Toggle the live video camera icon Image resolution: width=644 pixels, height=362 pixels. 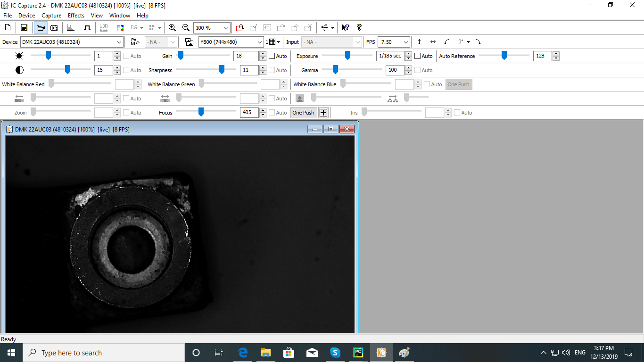[x=41, y=28]
